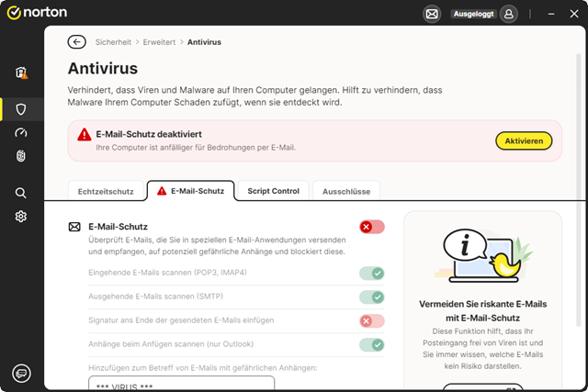Minimize the Norton window
The width and height of the screenshot is (588, 392).
click(x=551, y=15)
